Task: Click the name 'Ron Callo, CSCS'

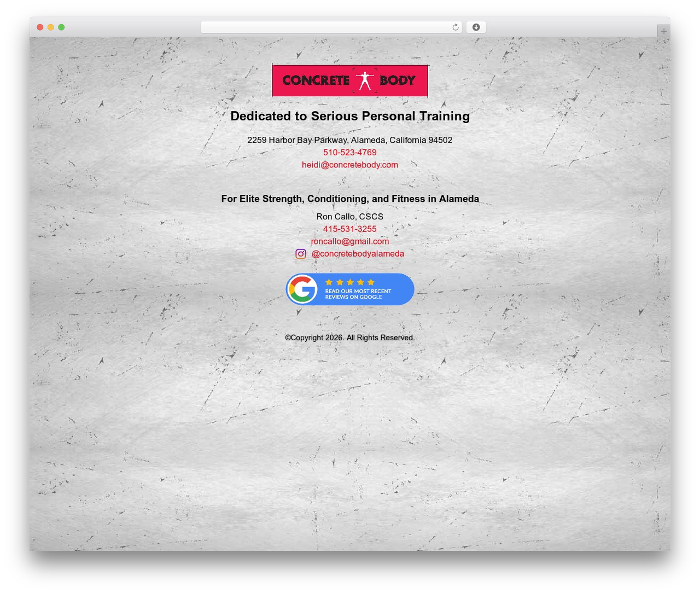Action: (x=350, y=217)
